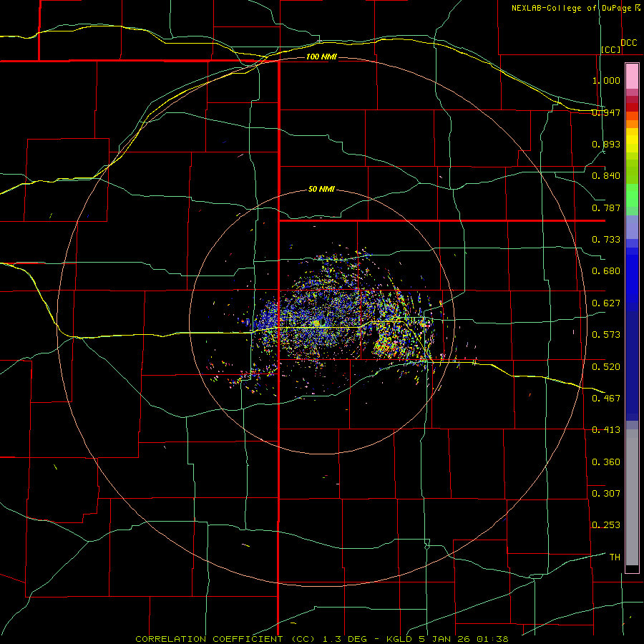Select the 0.840 legend value
Screen dimensions: 644x644
coord(606,176)
